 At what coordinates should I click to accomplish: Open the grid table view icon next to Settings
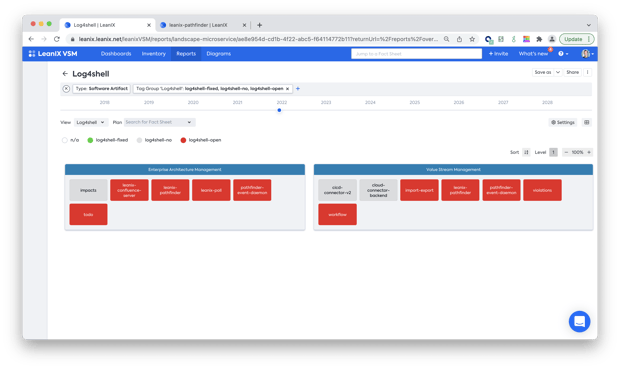coord(587,122)
